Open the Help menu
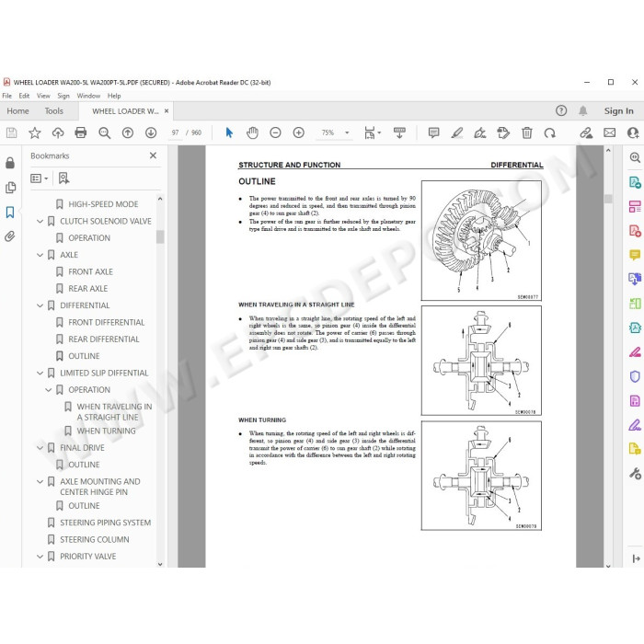 click(x=114, y=96)
